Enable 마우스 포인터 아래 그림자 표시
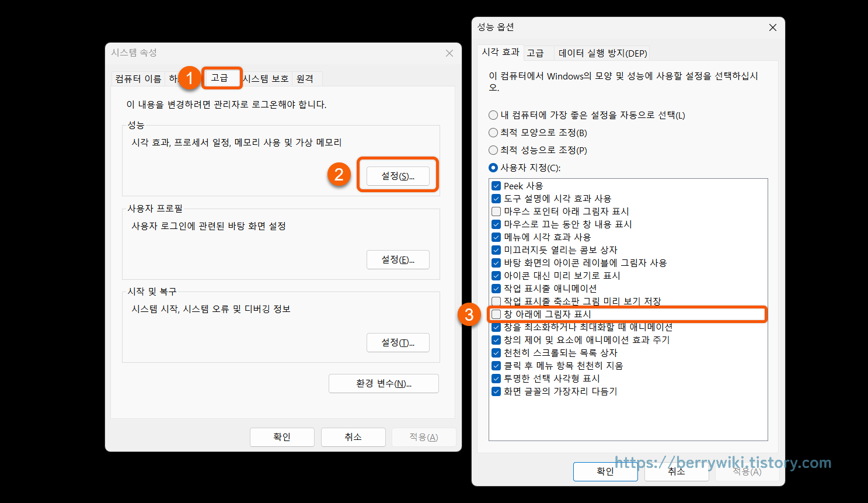This screenshot has height=503, width=868. pos(496,211)
